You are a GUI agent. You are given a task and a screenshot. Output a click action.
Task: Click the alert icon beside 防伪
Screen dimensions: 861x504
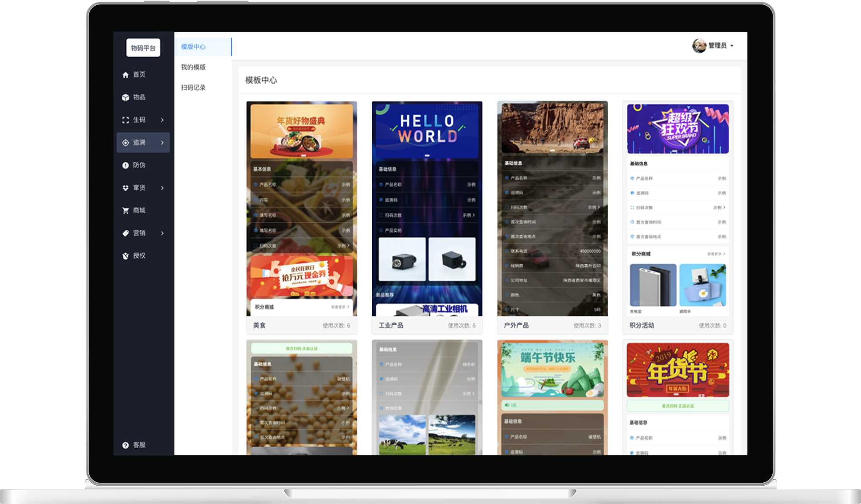point(125,165)
